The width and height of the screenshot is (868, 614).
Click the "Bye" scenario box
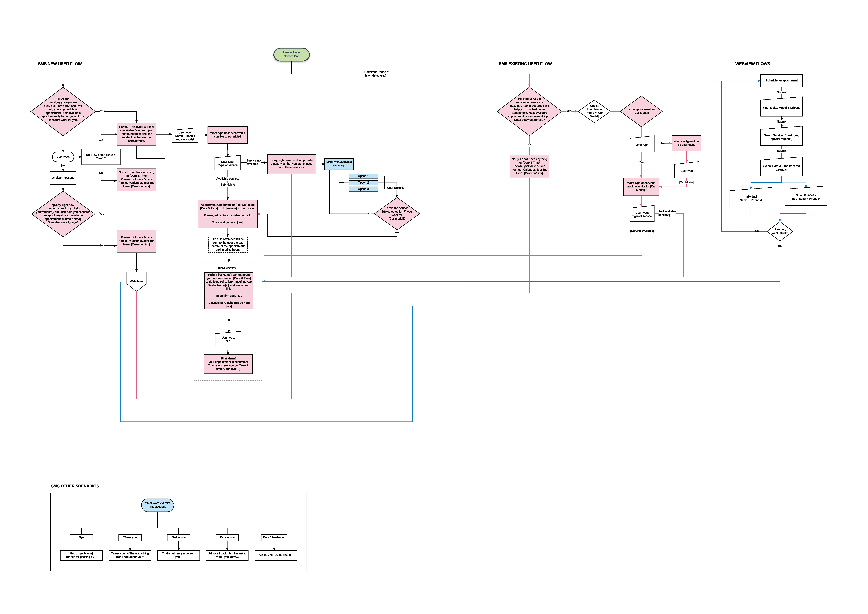pyautogui.click(x=81, y=538)
